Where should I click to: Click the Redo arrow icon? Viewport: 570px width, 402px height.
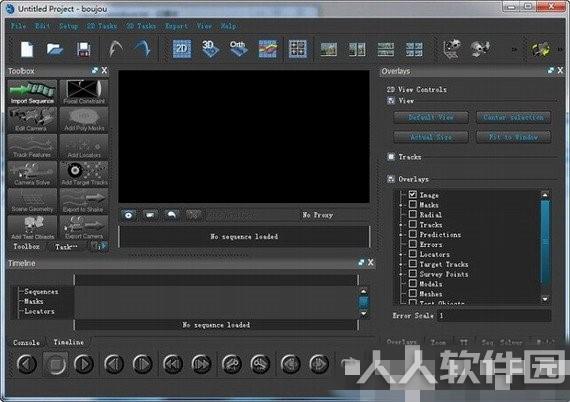pyautogui.click(x=142, y=49)
